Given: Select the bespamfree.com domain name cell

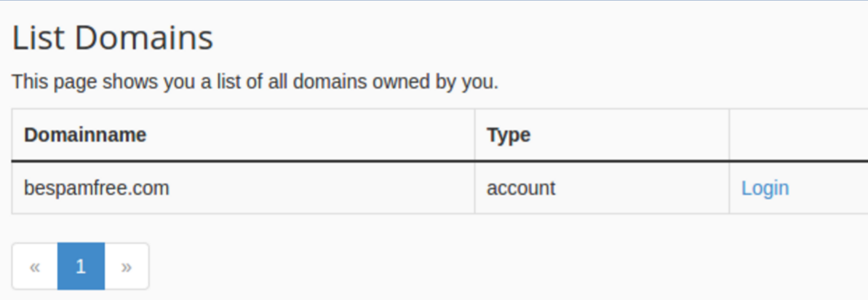Looking at the screenshot, I should [x=96, y=189].
